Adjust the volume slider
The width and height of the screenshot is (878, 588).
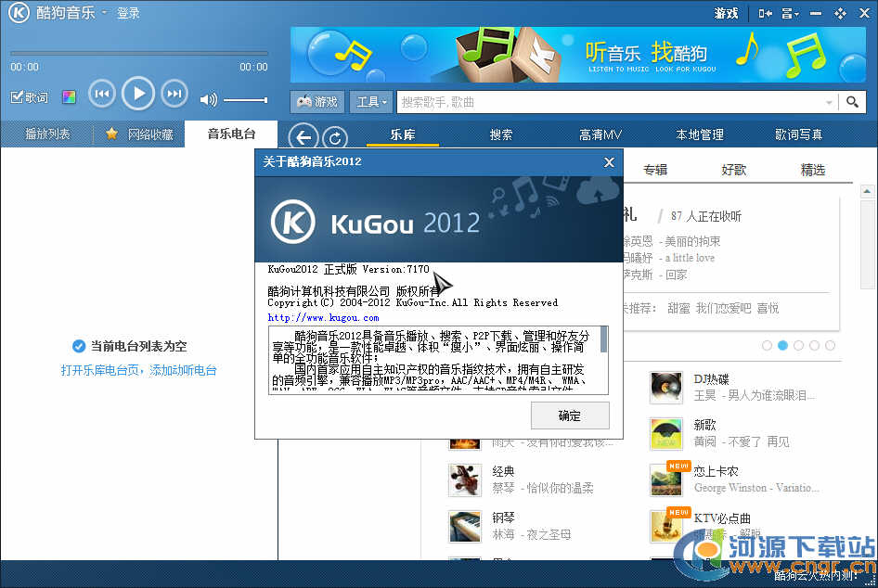pos(245,100)
